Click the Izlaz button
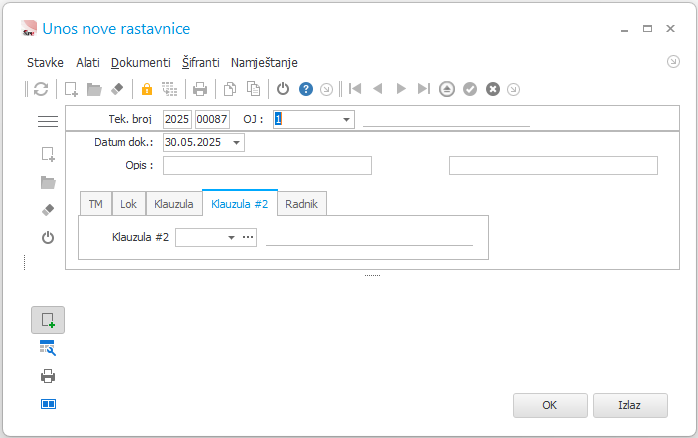Image resolution: width=698 pixels, height=438 pixels. click(x=630, y=405)
